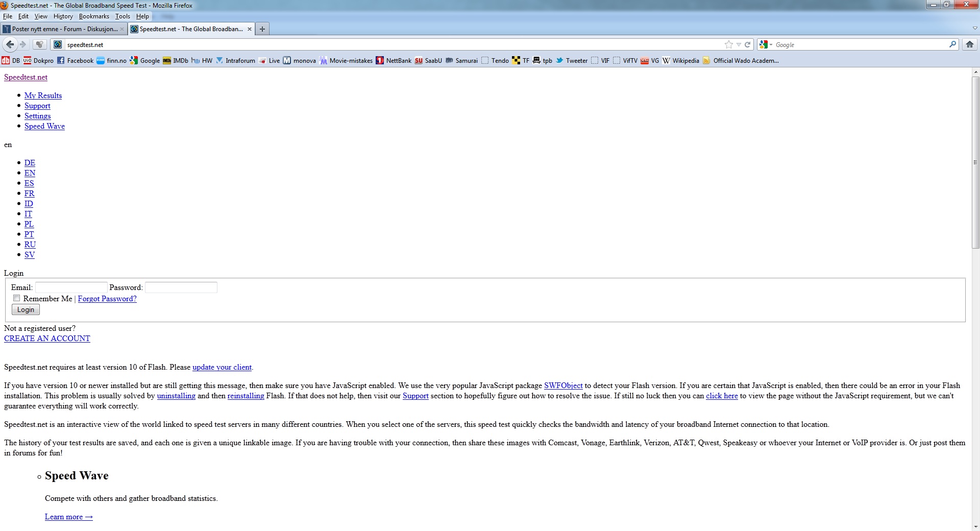Bookmark this page with the star icon
The height and width of the screenshot is (531, 980).
coord(729,44)
